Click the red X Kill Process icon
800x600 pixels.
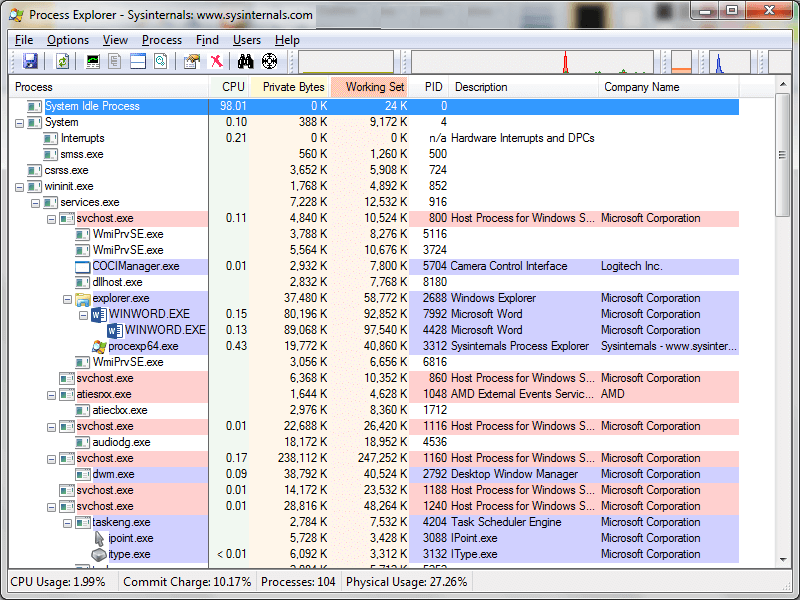click(217, 61)
